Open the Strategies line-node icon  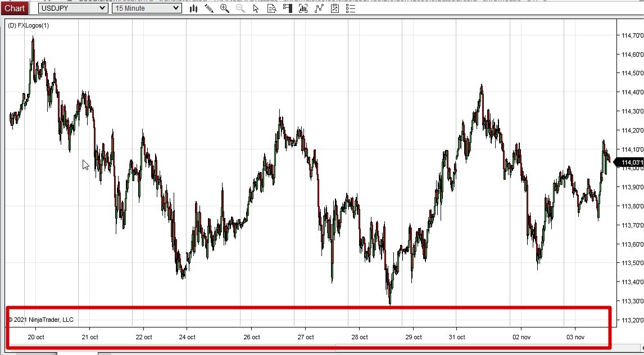tap(319, 8)
